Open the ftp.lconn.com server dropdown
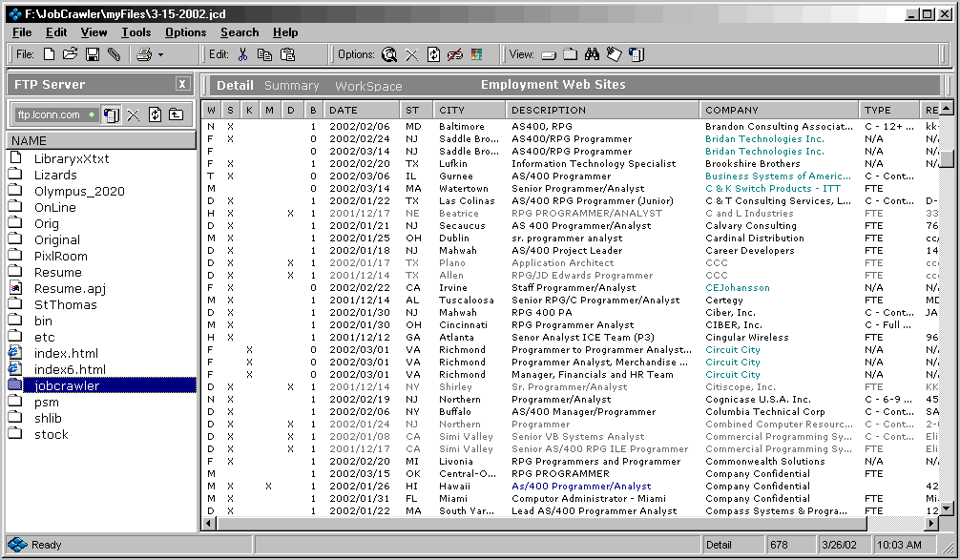The height and width of the screenshot is (560, 960). click(92, 114)
